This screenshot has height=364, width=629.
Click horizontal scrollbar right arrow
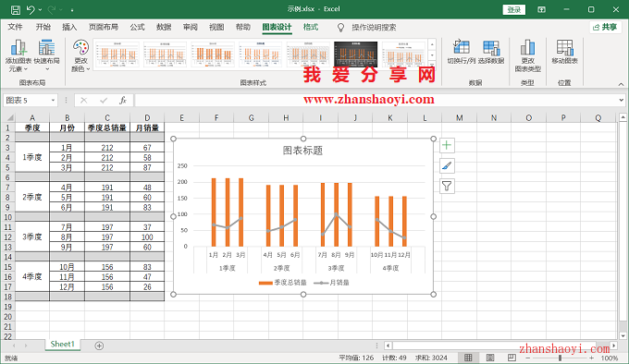[614, 346]
